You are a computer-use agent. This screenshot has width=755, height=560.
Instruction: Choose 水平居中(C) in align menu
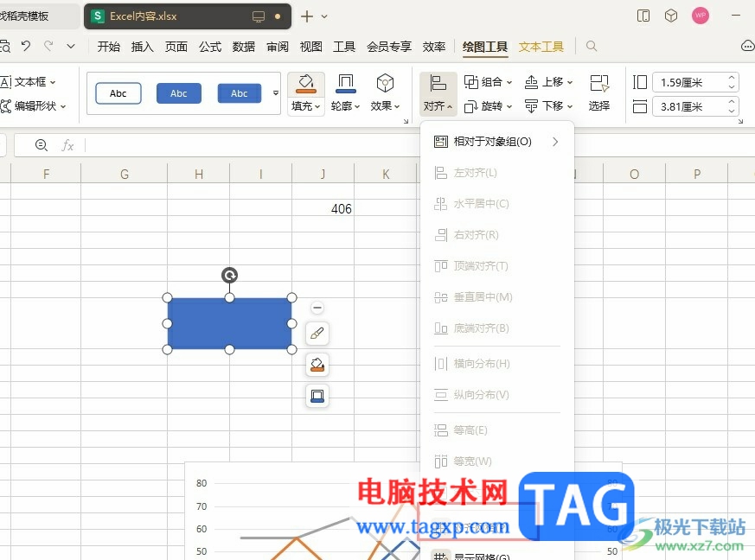tap(496, 204)
